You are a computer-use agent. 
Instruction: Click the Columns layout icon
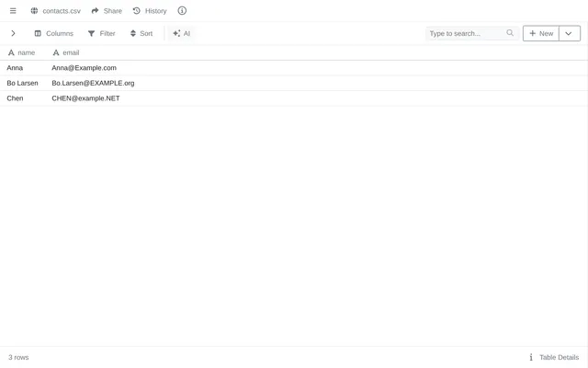click(x=38, y=33)
